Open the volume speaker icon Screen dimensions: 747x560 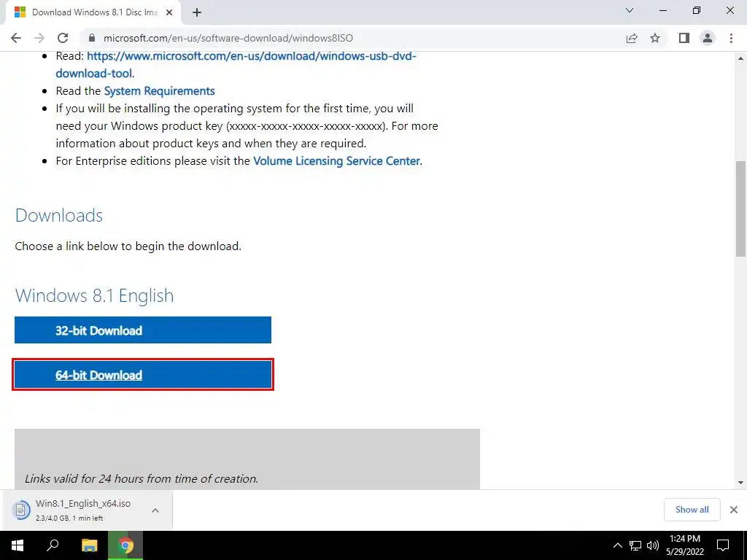(653, 545)
